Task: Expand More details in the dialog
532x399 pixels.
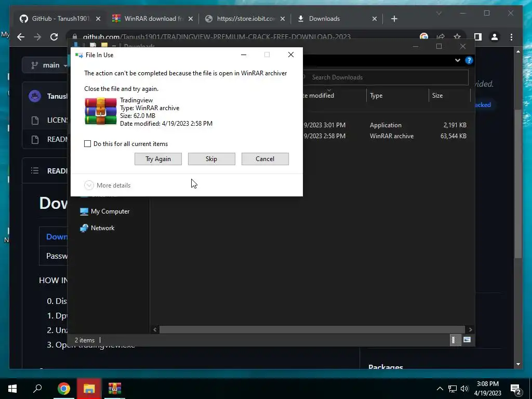Action: click(x=108, y=185)
